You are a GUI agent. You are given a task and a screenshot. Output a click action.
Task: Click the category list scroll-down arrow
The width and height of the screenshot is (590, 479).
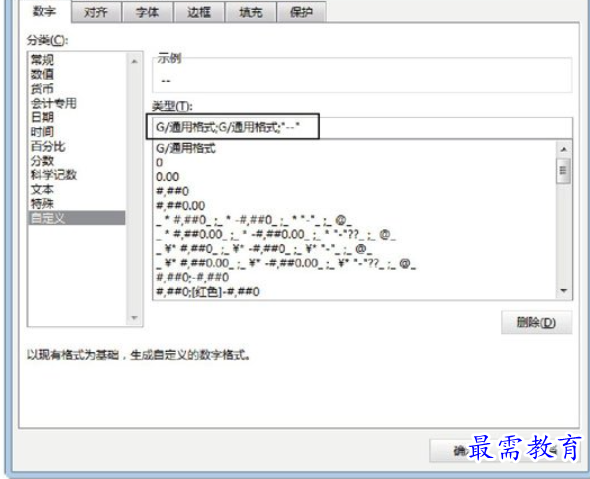point(134,318)
